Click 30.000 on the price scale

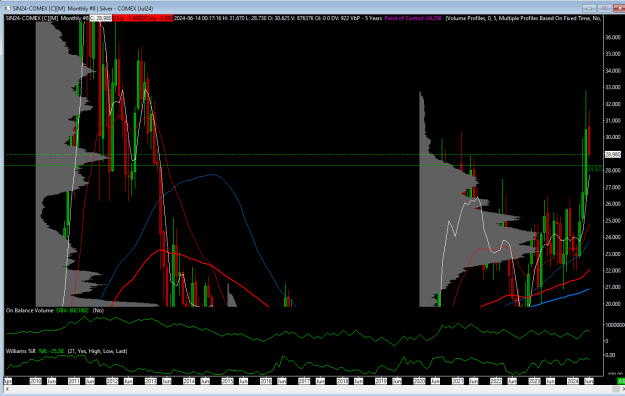613,137
